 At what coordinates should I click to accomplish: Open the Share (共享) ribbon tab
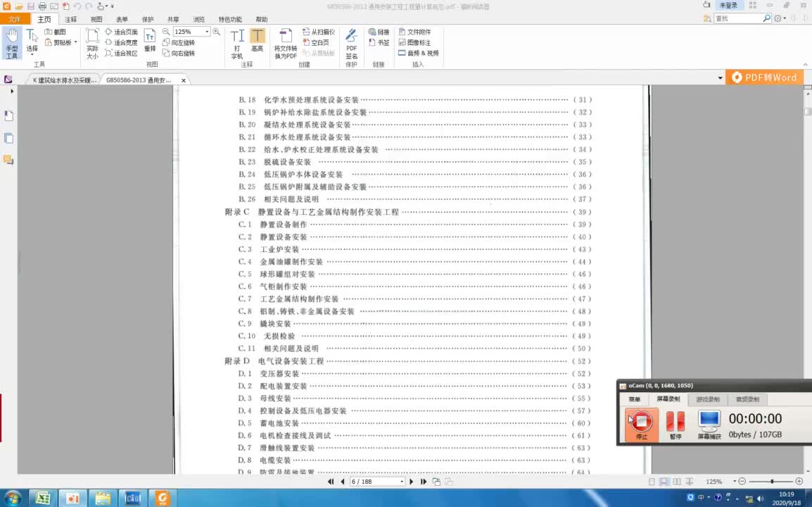[x=173, y=19]
